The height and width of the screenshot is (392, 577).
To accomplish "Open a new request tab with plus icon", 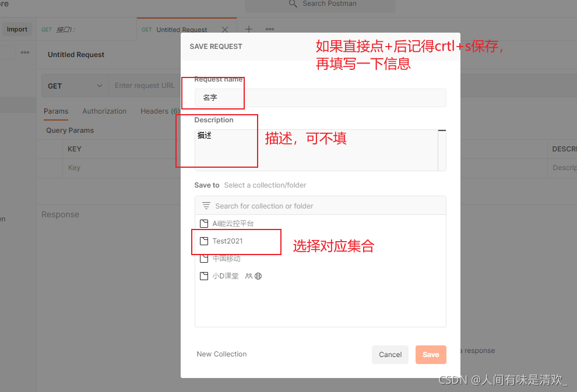I will tap(249, 29).
